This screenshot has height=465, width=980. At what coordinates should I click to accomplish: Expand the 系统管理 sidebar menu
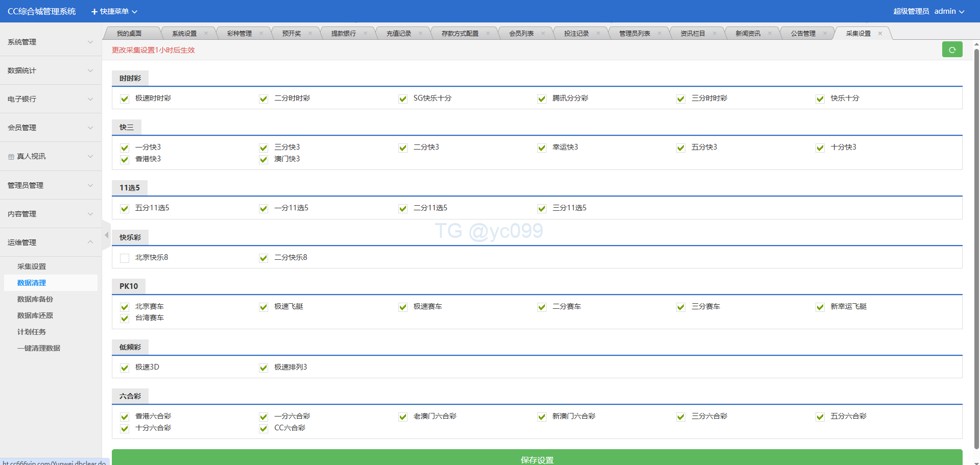[x=50, y=42]
